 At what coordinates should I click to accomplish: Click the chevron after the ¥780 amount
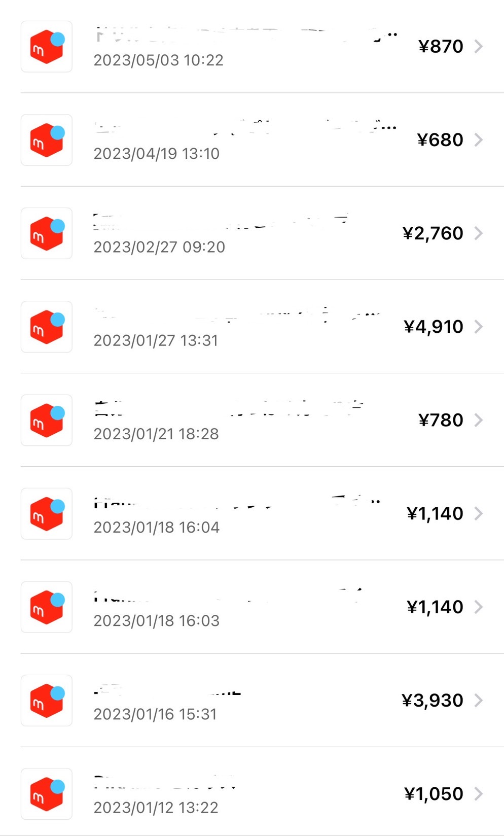tap(479, 420)
